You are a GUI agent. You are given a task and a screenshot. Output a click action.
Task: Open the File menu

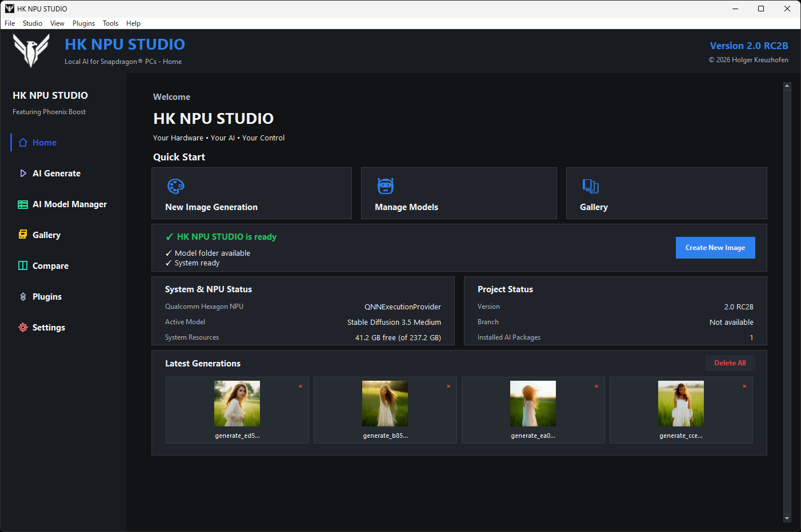click(10, 23)
